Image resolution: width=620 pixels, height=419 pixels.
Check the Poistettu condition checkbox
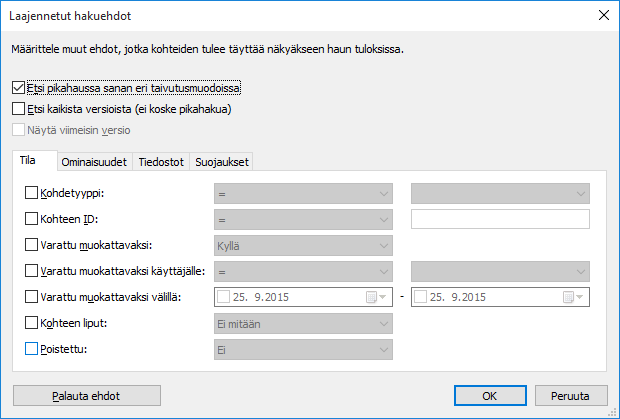(31, 349)
